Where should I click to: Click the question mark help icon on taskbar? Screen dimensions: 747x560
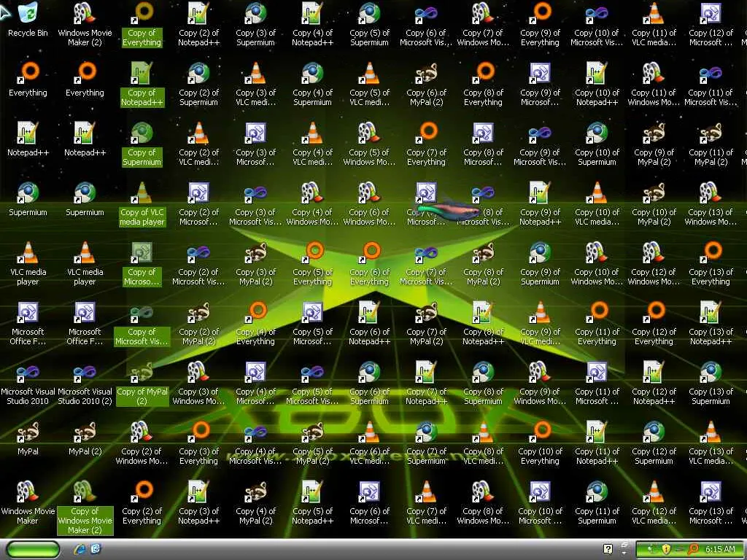(608, 549)
